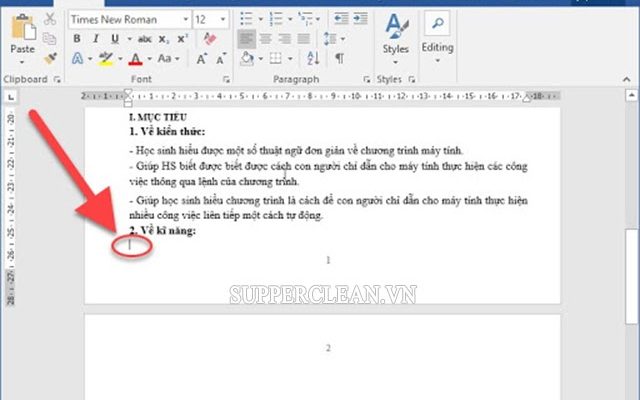
Task: Apply yellow text highlight color
Action: point(106,58)
